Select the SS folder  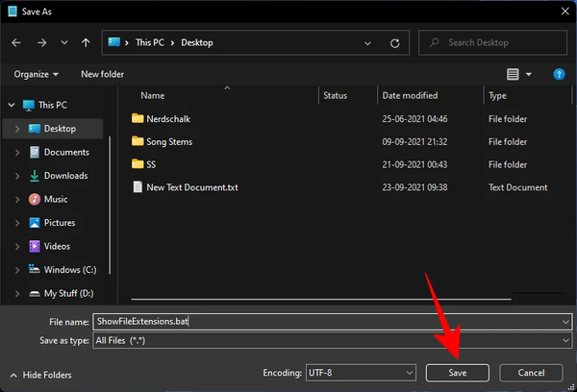(x=151, y=164)
